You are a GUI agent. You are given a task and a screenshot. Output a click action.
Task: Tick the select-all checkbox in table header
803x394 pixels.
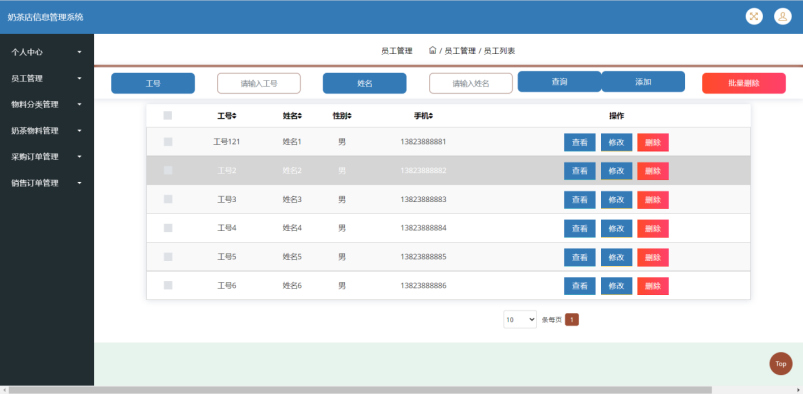pos(167,116)
